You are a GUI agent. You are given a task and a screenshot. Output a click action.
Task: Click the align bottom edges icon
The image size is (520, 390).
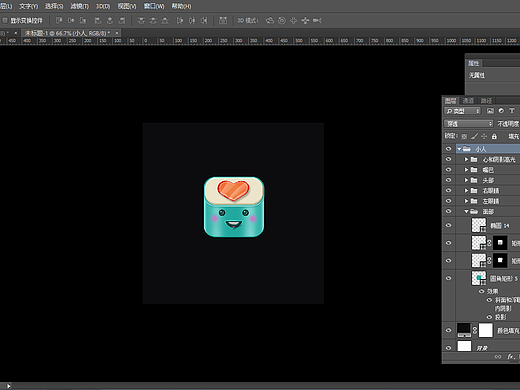(83, 21)
